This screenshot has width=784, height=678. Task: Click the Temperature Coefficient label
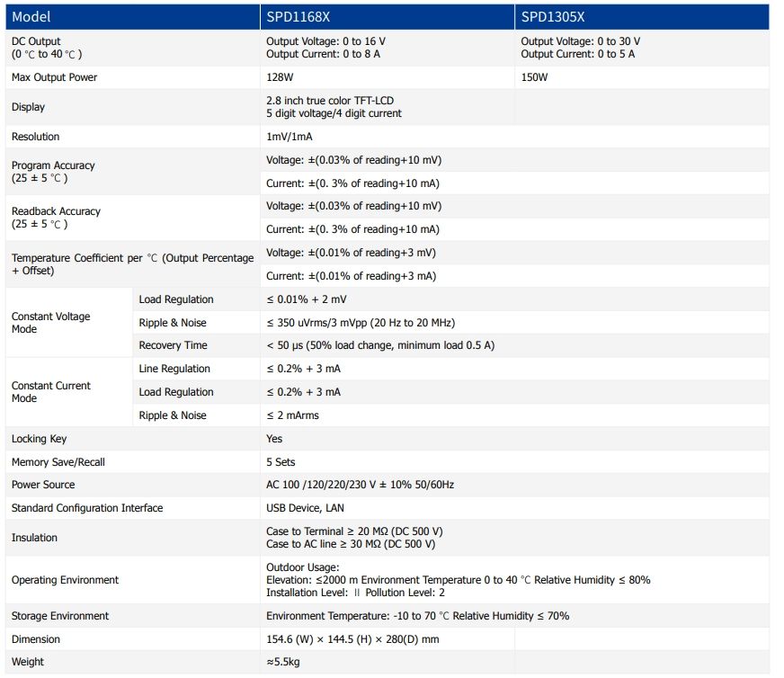tap(132, 264)
